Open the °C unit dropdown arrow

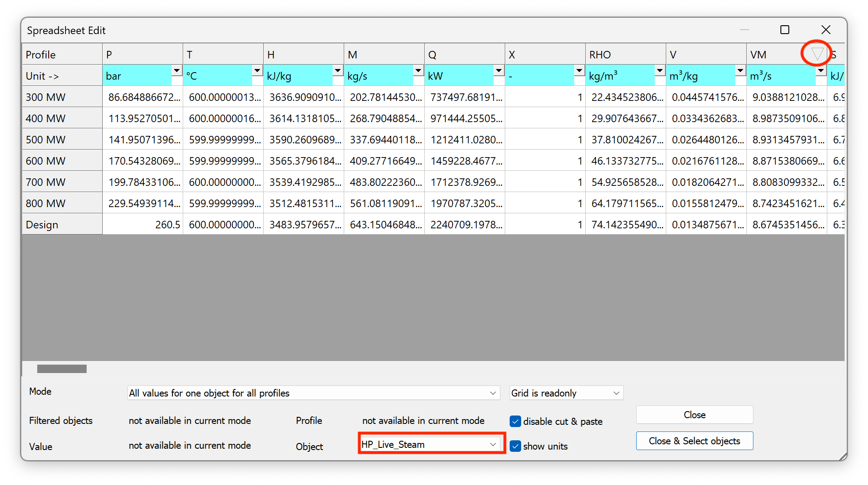point(257,71)
